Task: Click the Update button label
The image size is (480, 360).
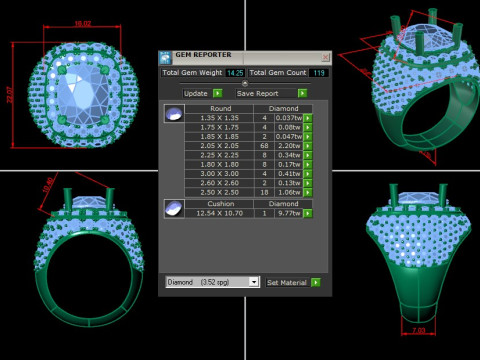Action: (x=196, y=93)
